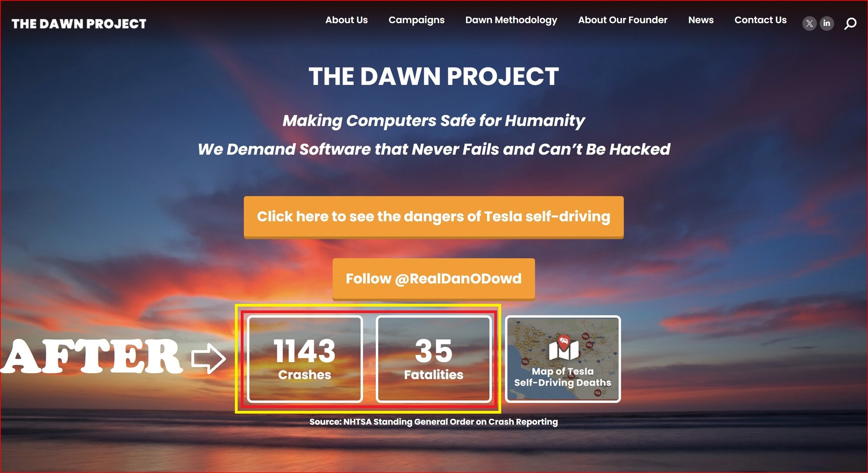Click the Follow @RealDanODowd button
The width and height of the screenshot is (868, 473).
(434, 279)
